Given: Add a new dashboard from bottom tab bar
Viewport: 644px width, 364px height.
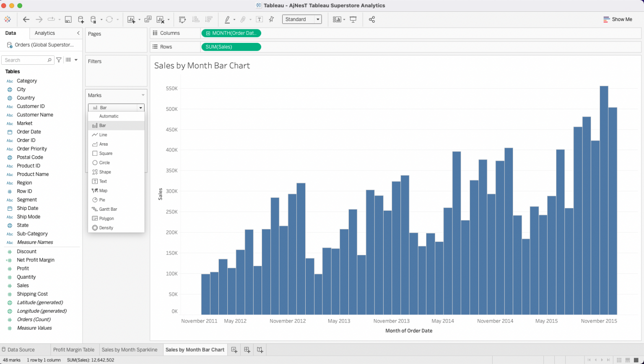Looking at the screenshot, I should pyautogui.click(x=247, y=350).
